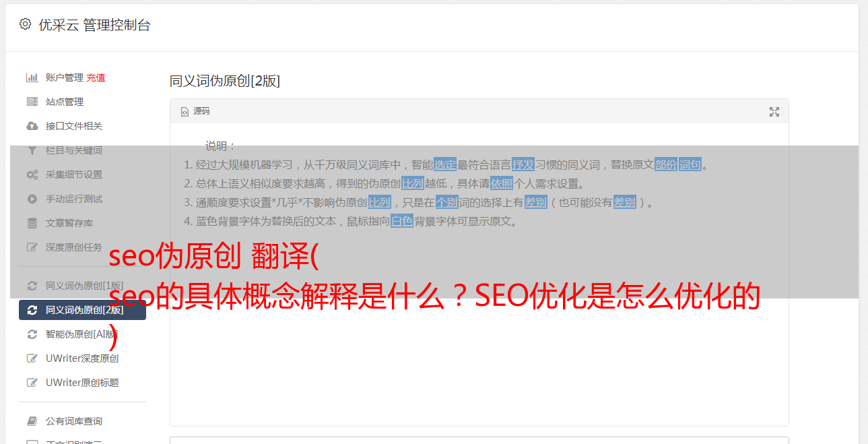
Task: Click the fullscreen expand icon in editor toolbar
Action: (774, 112)
